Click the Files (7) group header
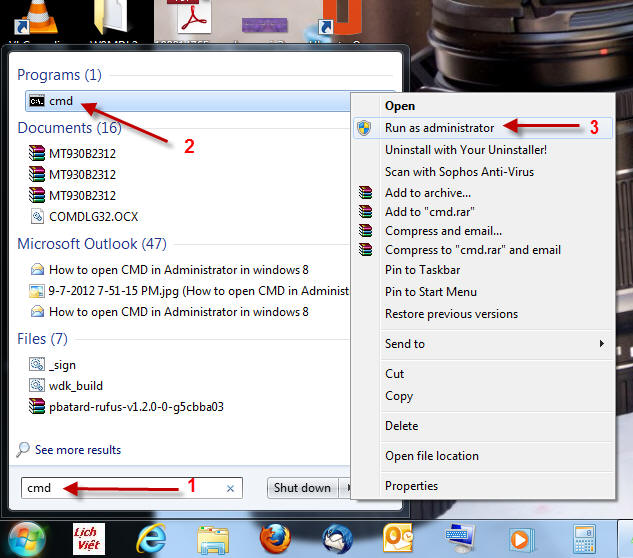633x558 pixels. [x=42, y=339]
